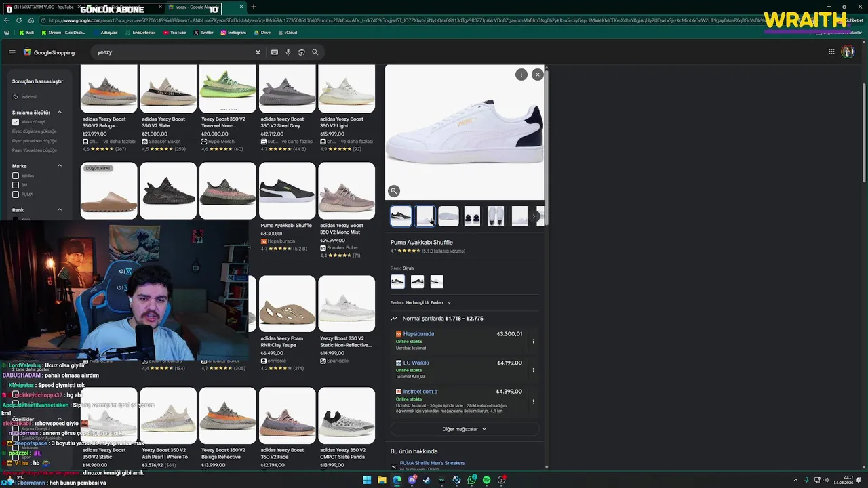Sort by Fiyat: düşükten yükseğe
Screen dimensions: 868x488
tap(34, 131)
